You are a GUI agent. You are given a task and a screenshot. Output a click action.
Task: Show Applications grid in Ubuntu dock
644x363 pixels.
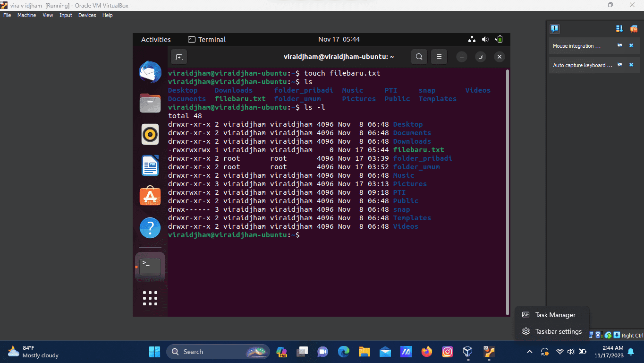click(x=150, y=298)
